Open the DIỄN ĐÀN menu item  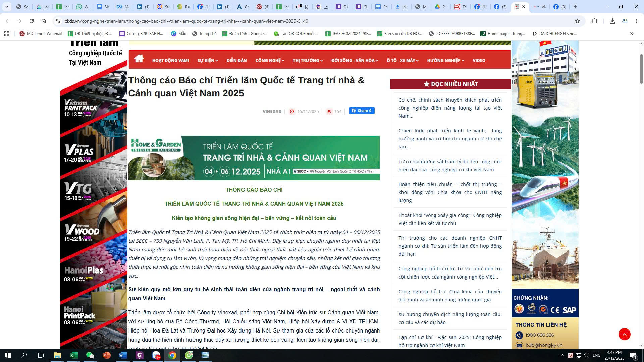(x=236, y=61)
